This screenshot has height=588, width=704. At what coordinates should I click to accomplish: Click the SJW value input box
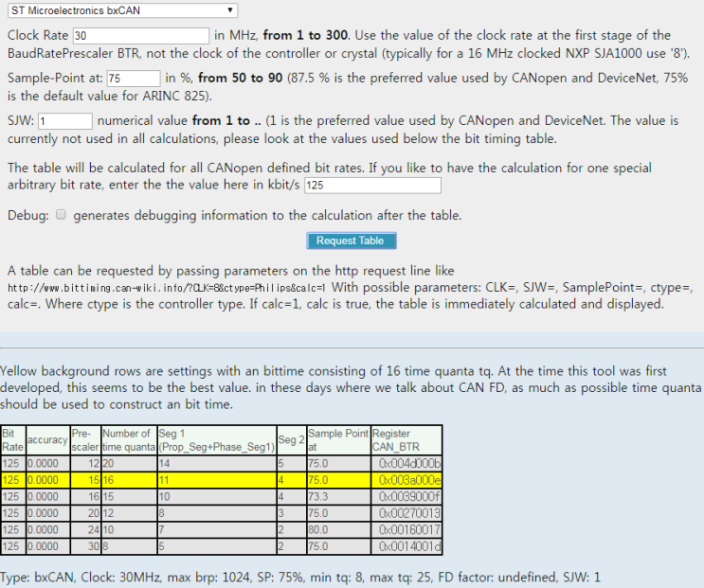point(65,121)
